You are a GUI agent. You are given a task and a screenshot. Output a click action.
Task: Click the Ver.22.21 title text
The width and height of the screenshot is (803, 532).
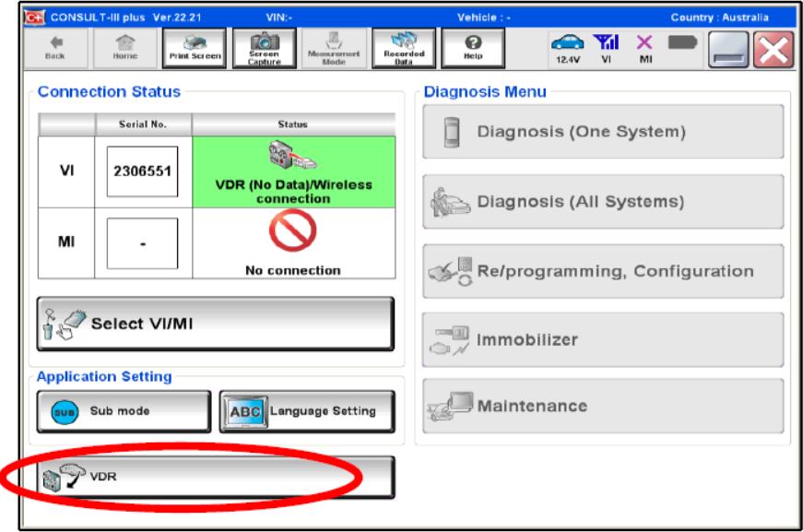[177, 18]
